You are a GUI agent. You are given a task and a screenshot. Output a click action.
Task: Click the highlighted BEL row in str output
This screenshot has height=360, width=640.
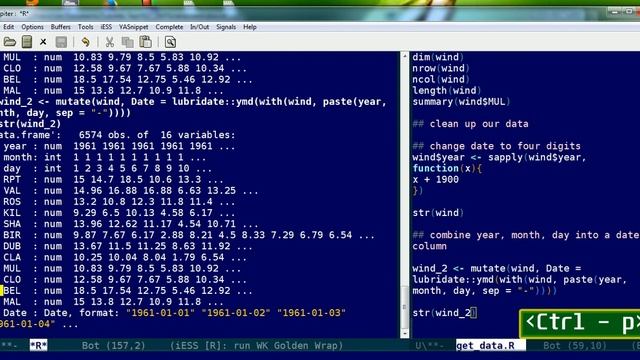(x=128, y=291)
